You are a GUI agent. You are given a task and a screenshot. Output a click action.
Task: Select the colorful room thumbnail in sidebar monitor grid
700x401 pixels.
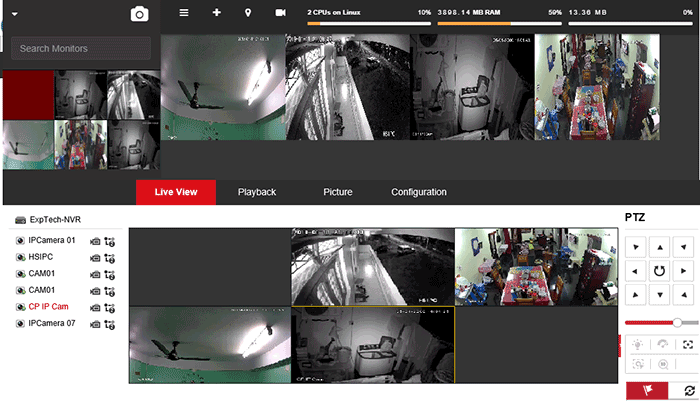click(81, 145)
